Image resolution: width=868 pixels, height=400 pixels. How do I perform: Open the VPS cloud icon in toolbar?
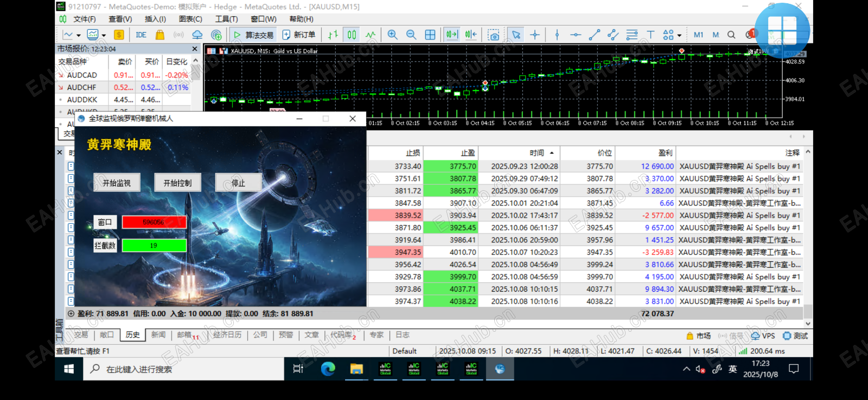tap(197, 35)
